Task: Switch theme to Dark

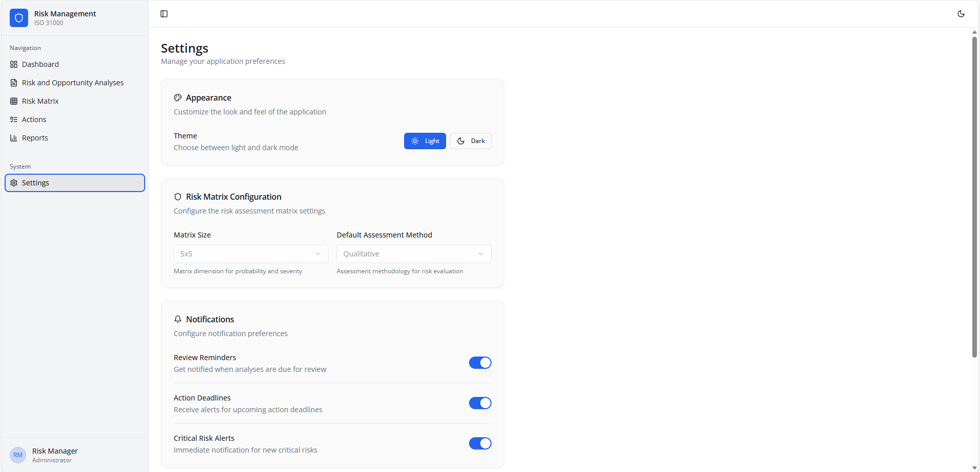Action: (470, 141)
